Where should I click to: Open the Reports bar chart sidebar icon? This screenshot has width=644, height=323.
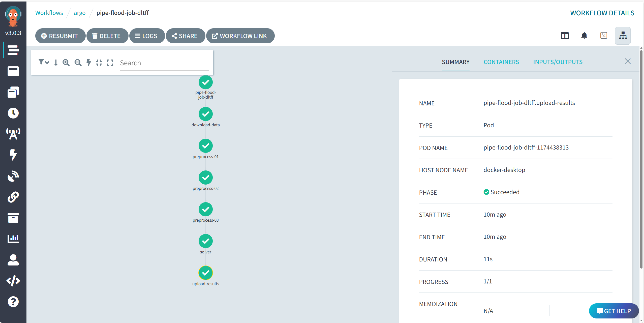click(x=13, y=238)
